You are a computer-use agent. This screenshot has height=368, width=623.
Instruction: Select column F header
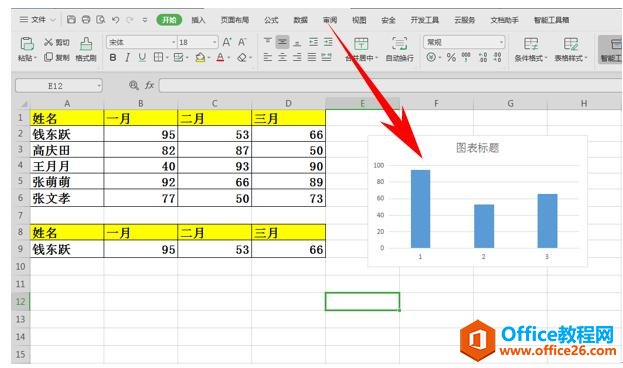tap(436, 103)
